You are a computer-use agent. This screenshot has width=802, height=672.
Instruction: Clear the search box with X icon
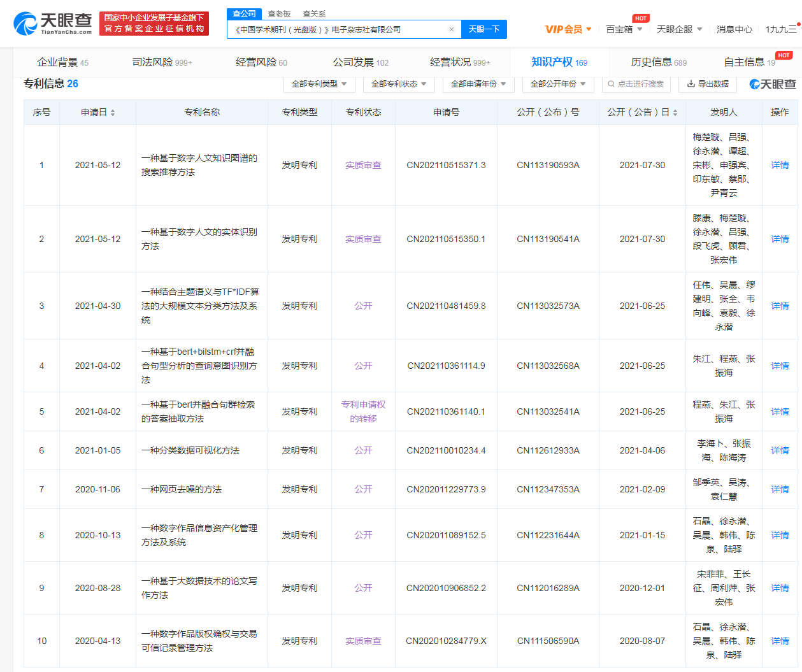[451, 29]
